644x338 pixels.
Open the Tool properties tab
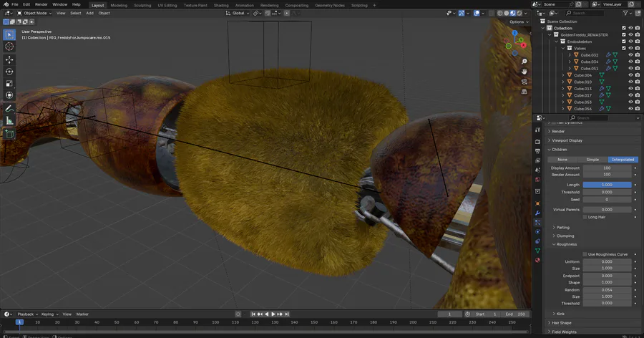(537, 130)
